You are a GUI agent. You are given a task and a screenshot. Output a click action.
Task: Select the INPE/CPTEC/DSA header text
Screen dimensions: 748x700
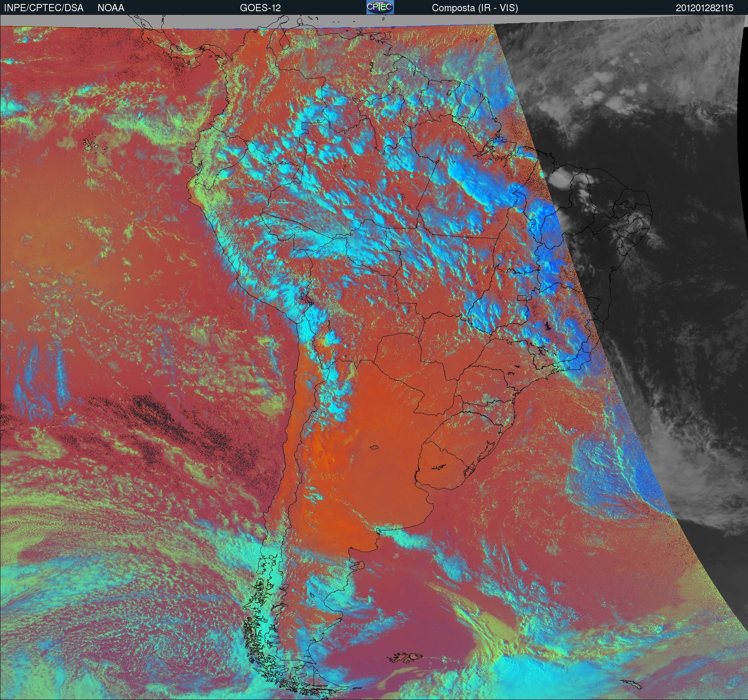point(44,8)
